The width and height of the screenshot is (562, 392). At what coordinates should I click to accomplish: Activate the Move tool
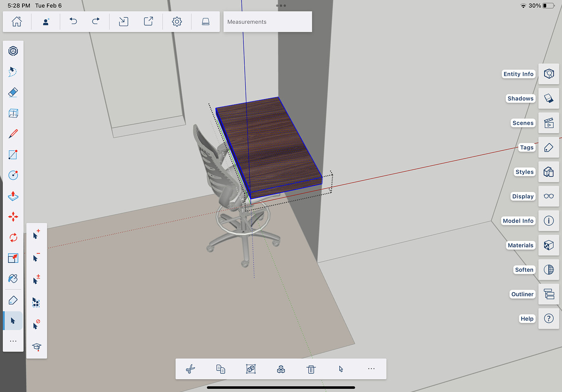[13, 217]
